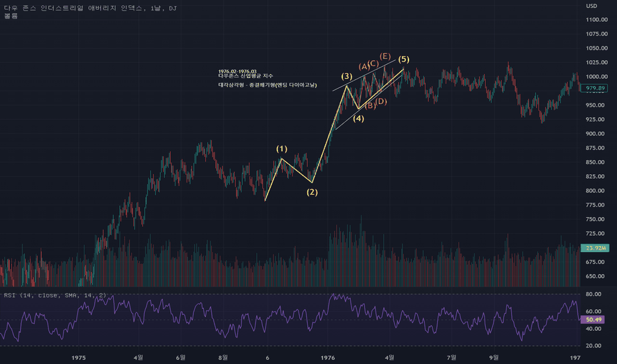This screenshot has width=617, height=364.
Task: Click the 6월 time axis label
Action: click(x=181, y=357)
